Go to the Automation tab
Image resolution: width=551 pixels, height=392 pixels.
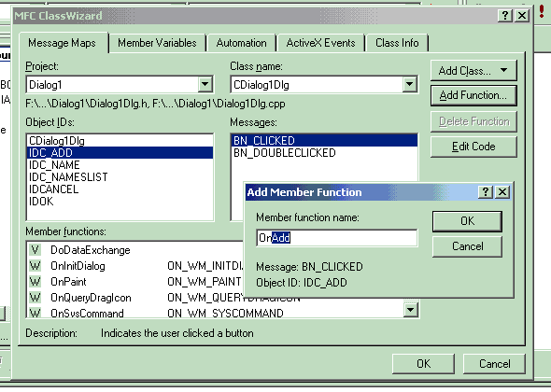[x=242, y=43]
